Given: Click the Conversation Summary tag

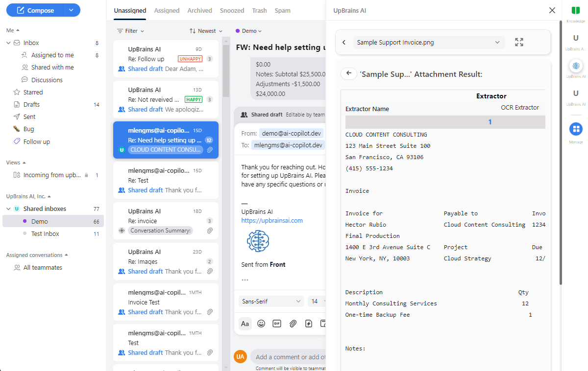Looking at the screenshot, I should coord(161,231).
